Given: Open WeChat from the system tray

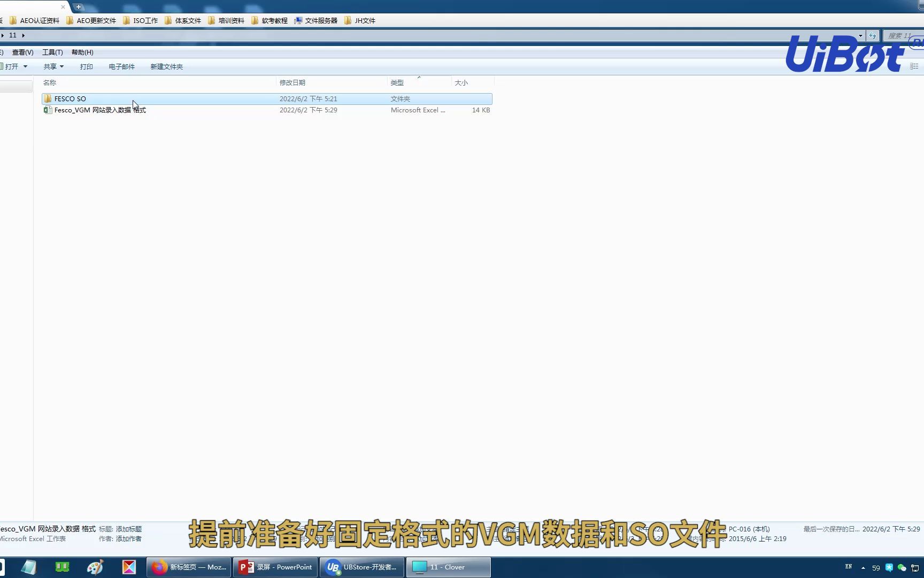Looking at the screenshot, I should (x=902, y=567).
